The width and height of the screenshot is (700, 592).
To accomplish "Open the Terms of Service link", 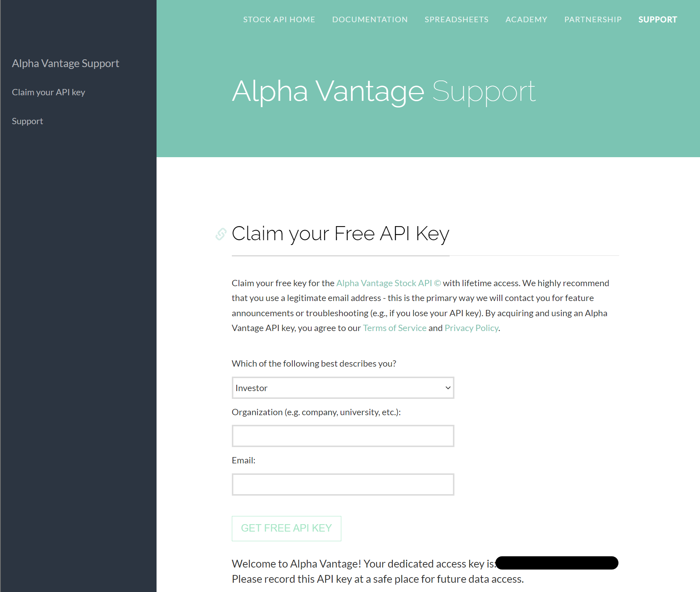I will pyautogui.click(x=394, y=328).
